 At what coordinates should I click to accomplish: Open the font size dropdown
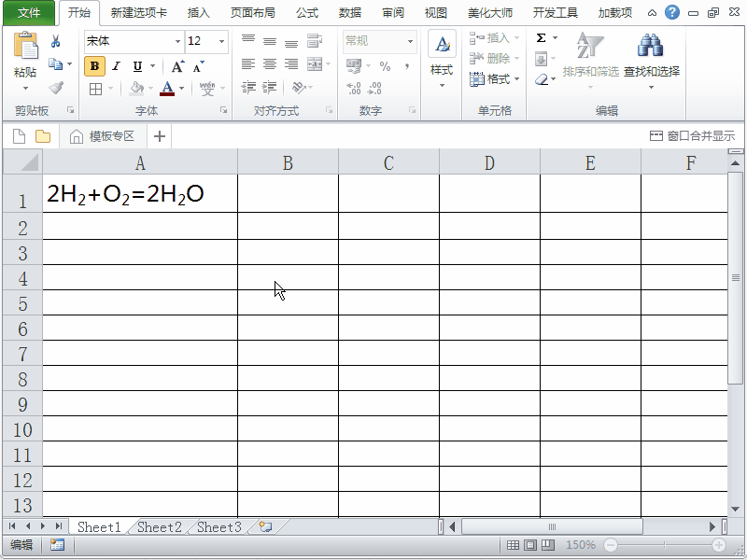222,41
